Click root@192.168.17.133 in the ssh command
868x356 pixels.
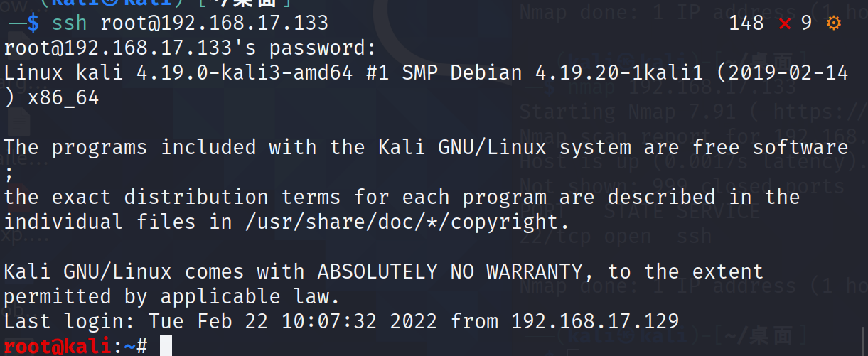[x=214, y=23]
